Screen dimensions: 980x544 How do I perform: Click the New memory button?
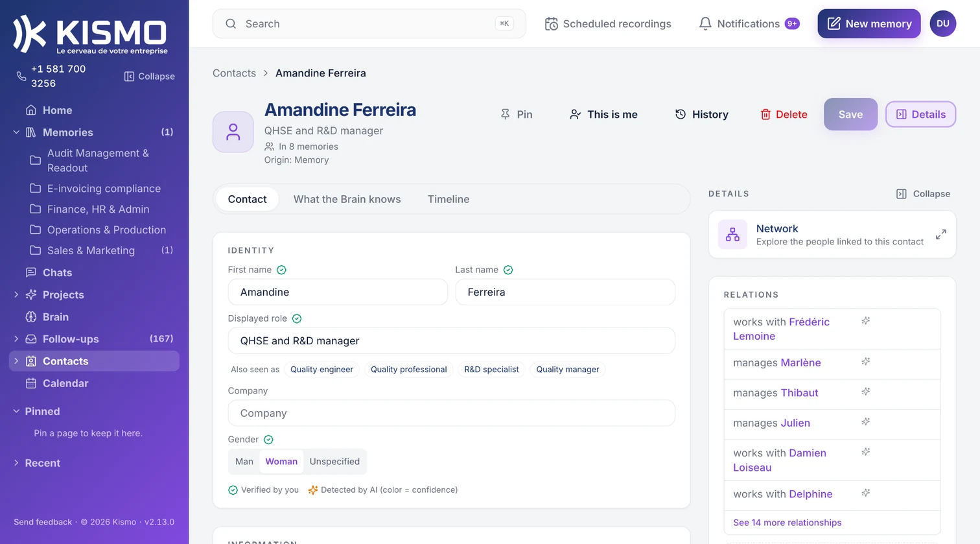(869, 24)
